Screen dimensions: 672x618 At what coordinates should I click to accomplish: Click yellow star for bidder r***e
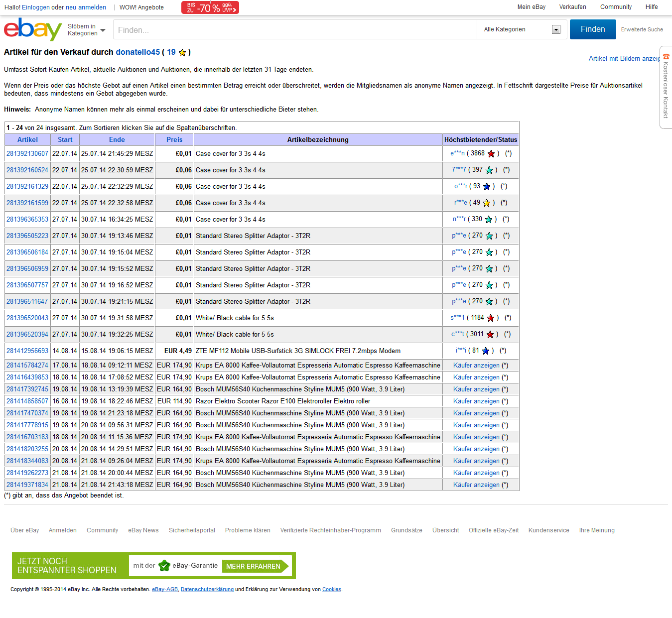click(x=487, y=203)
